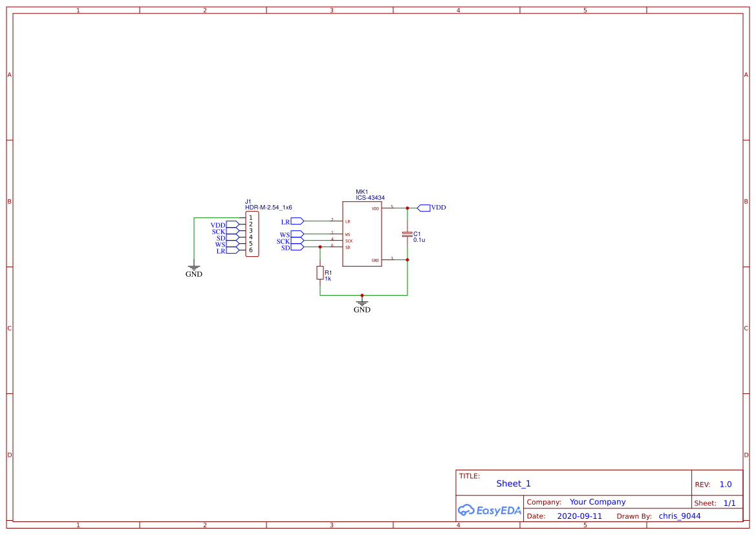
Task: Click the Sheet 1/1 indicator
Action: point(729,503)
